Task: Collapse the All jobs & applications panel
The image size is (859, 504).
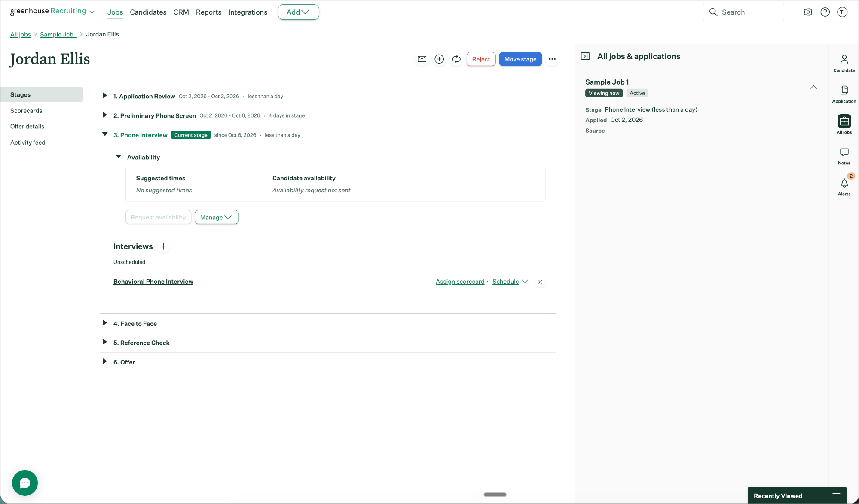Action: pyautogui.click(x=585, y=56)
